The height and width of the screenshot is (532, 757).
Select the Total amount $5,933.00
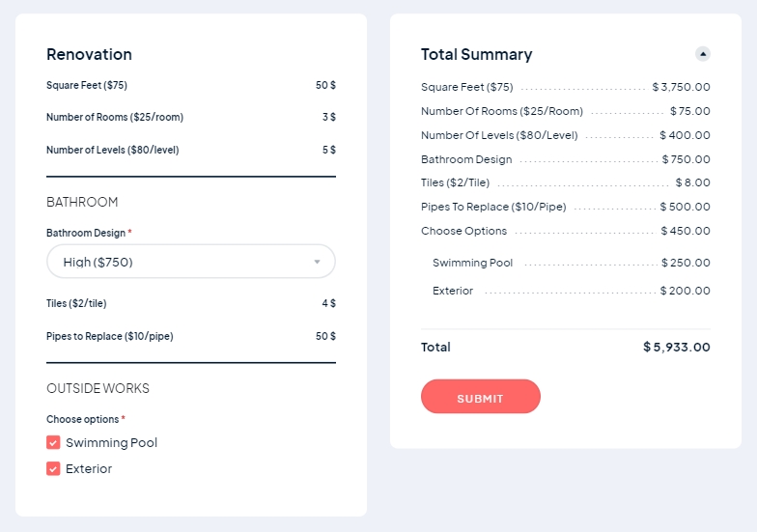(x=676, y=348)
